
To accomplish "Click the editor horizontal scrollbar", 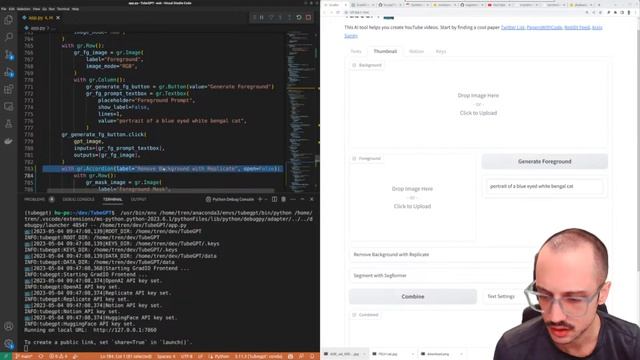I will point(161,191).
